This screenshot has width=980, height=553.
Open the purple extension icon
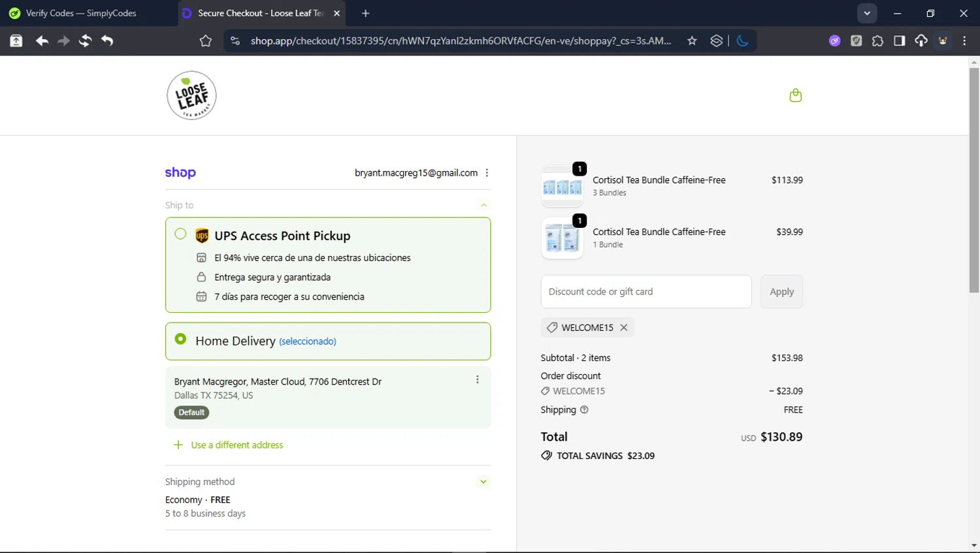coord(834,40)
